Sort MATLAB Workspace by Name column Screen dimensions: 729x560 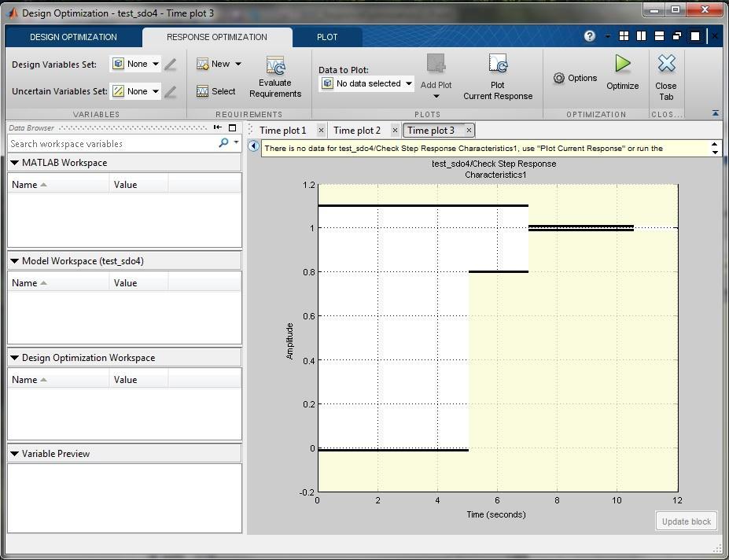tap(58, 185)
